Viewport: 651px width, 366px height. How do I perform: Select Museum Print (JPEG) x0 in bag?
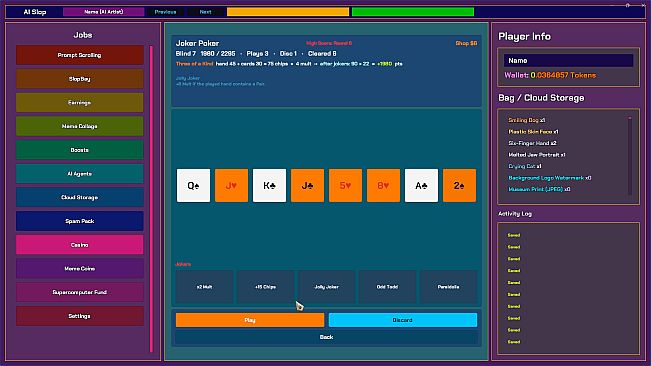tap(539, 189)
